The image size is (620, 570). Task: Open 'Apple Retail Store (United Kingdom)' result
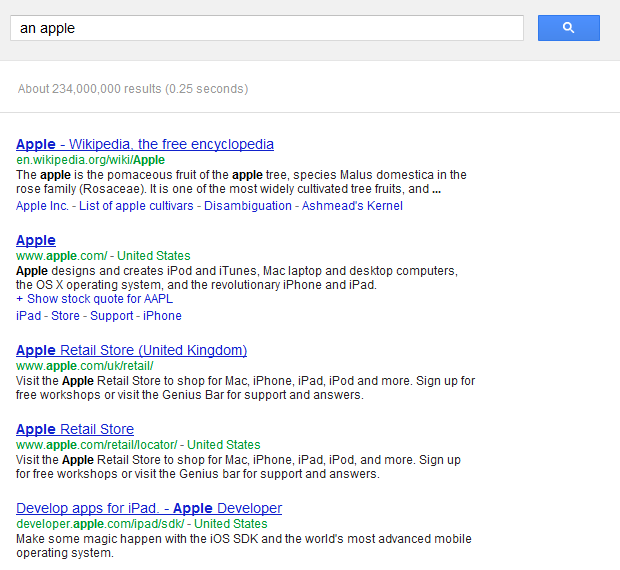tap(131, 350)
